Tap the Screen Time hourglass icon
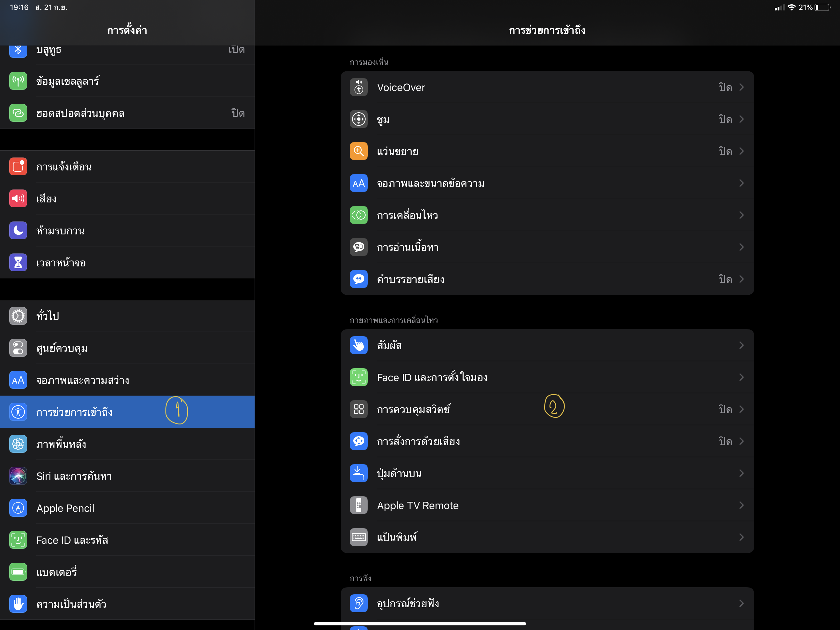 click(18, 262)
